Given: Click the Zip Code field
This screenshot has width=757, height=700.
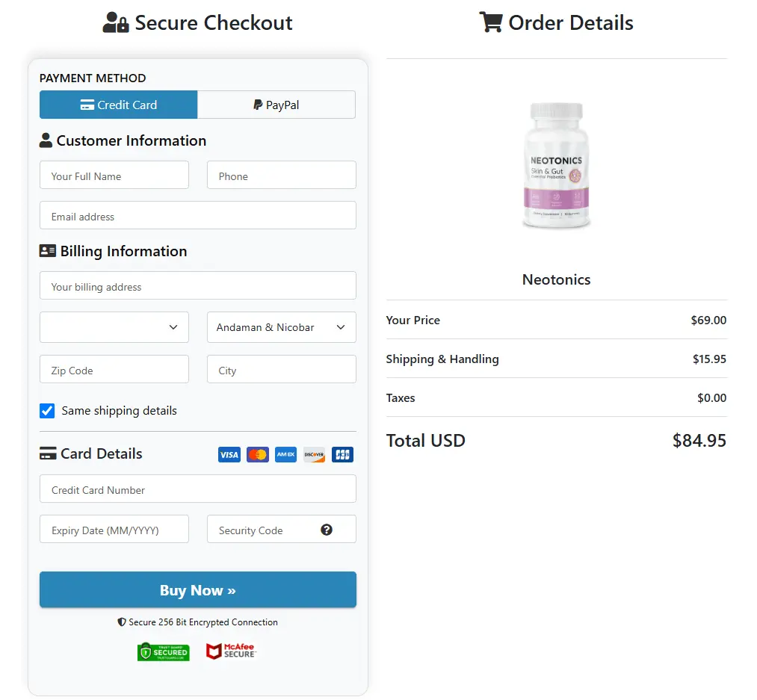Looking at the screenshot, I should (114, 371).
